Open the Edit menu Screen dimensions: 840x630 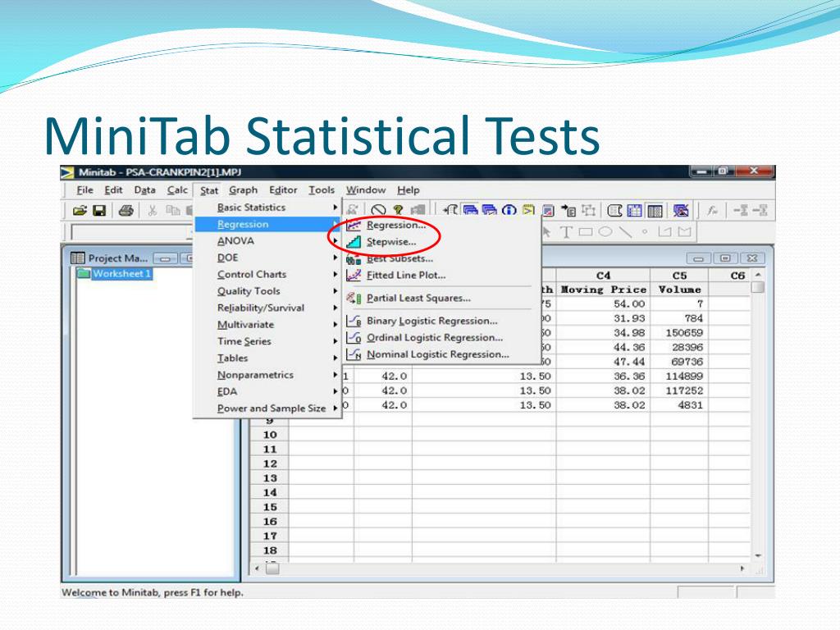pos(113,189)
